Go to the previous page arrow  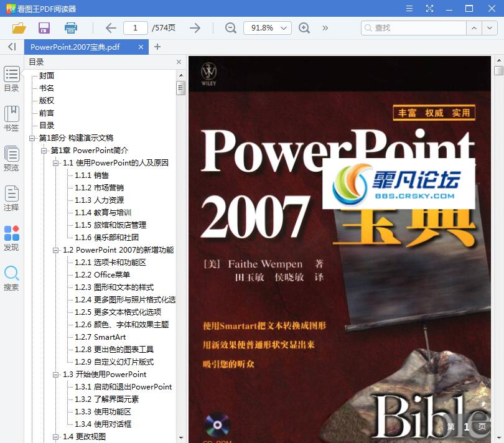[111, 28]
